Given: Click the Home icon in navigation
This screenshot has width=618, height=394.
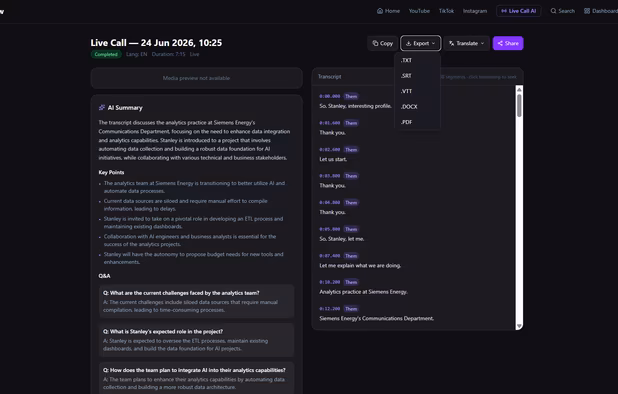Looking at the screenshot, I should [380, 11].
